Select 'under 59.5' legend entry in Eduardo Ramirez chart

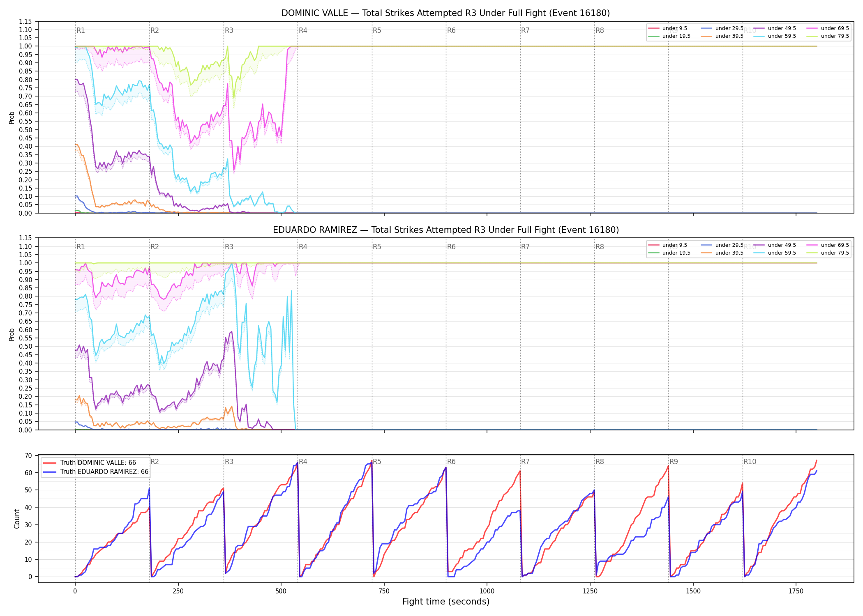774,253
